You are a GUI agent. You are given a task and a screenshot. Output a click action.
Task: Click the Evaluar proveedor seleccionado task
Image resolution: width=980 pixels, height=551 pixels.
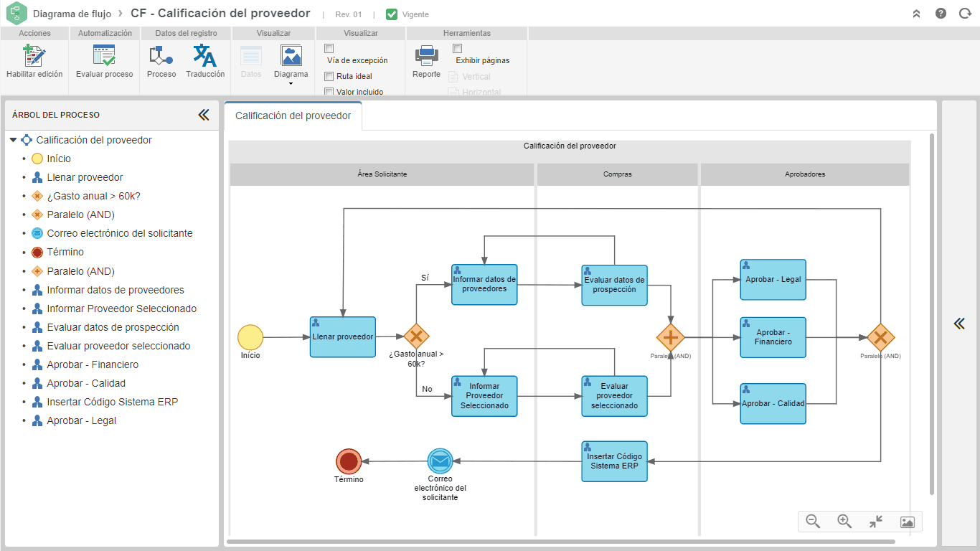click(614, 396)
